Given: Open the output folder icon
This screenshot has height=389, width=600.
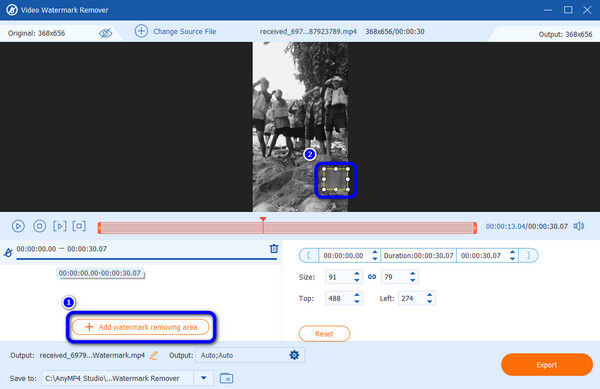Looking at the screenshot, I should [227, 378].
